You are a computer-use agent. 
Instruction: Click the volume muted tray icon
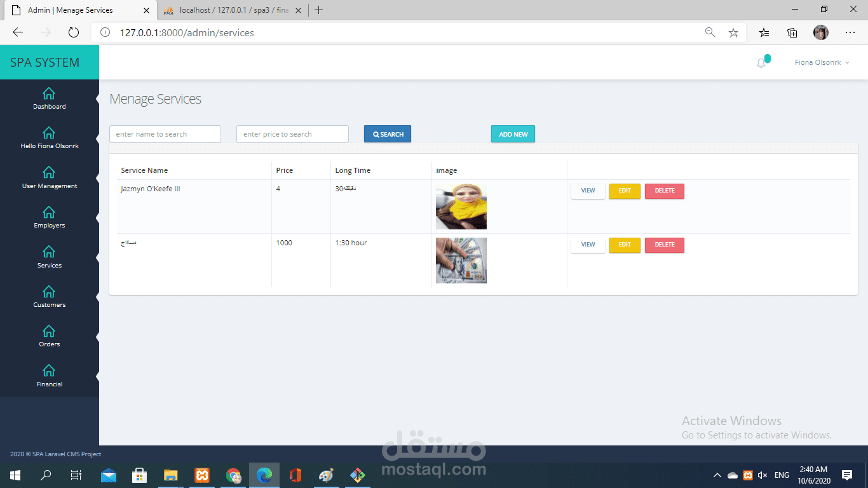click(763, 475)
